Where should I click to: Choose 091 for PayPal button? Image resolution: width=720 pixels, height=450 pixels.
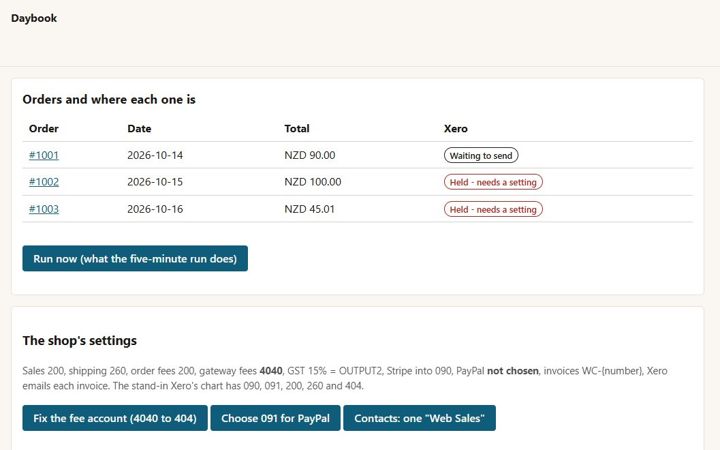pos(276,418)
